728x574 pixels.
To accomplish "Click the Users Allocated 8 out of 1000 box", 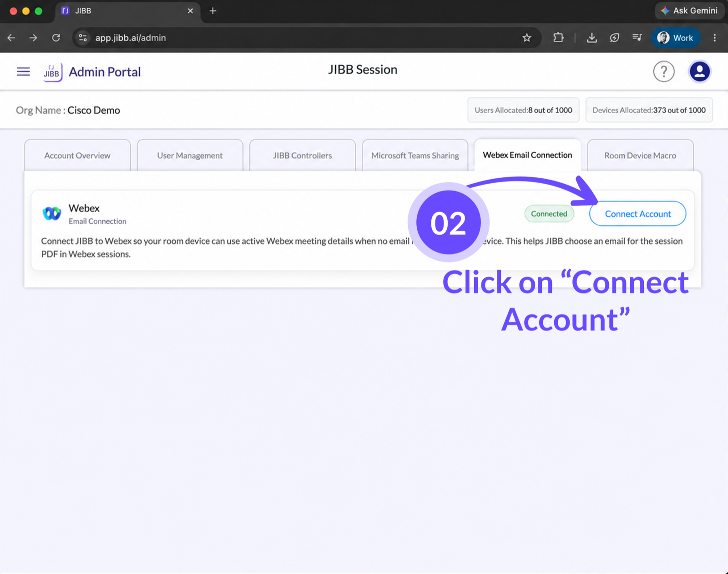I will pyautogui.click(x=523, y=110).
